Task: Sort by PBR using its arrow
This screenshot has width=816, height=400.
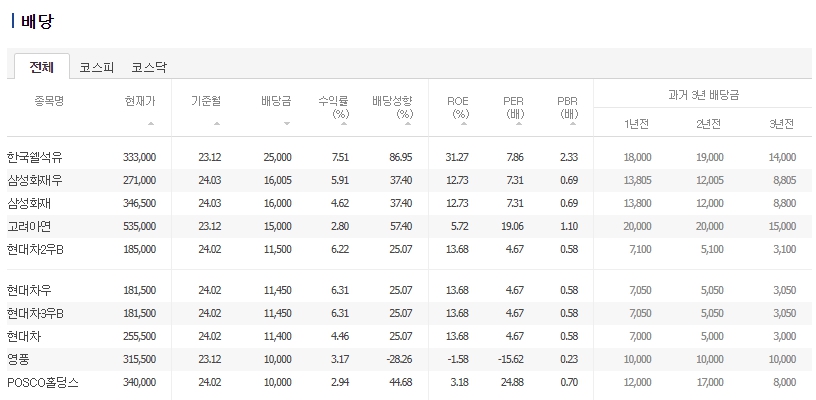Action: (x=573, y=124)
